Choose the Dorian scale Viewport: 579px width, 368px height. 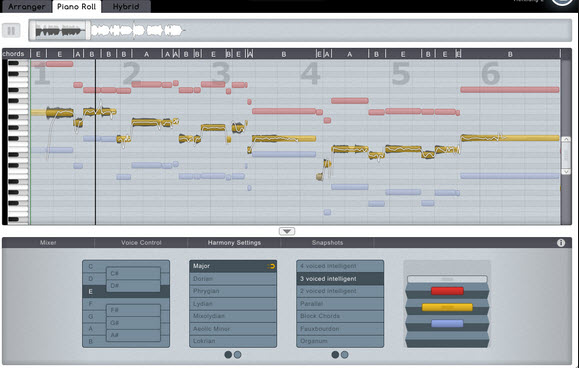click(233, 279)
